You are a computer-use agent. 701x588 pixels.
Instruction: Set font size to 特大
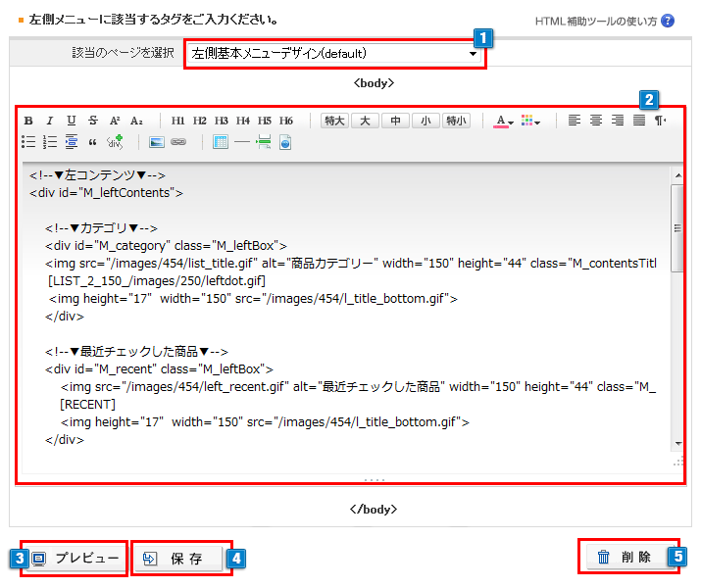coord(335,121)
